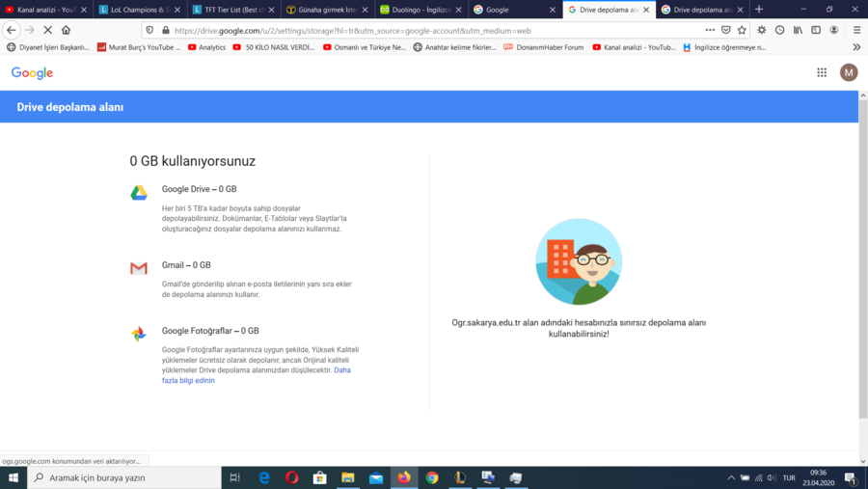Open the Analytics bookmark
Viewport: 868px width, 489px height.
(x=206, y=47)
